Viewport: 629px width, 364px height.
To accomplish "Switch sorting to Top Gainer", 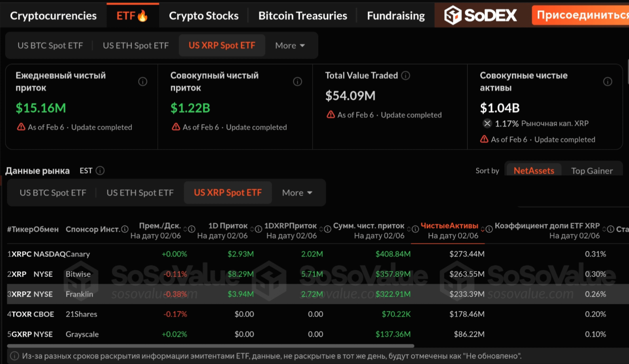I will (x=591, y=171).
